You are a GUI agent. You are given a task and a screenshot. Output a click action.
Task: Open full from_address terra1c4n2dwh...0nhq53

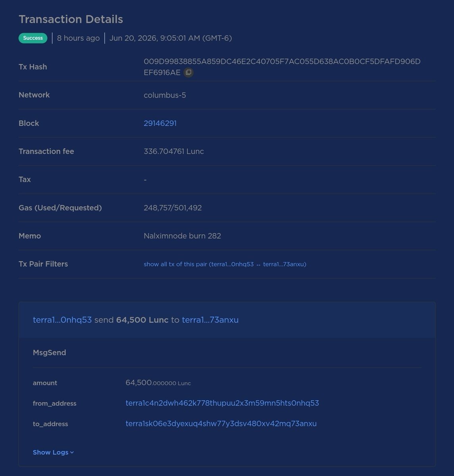point(222,403)
